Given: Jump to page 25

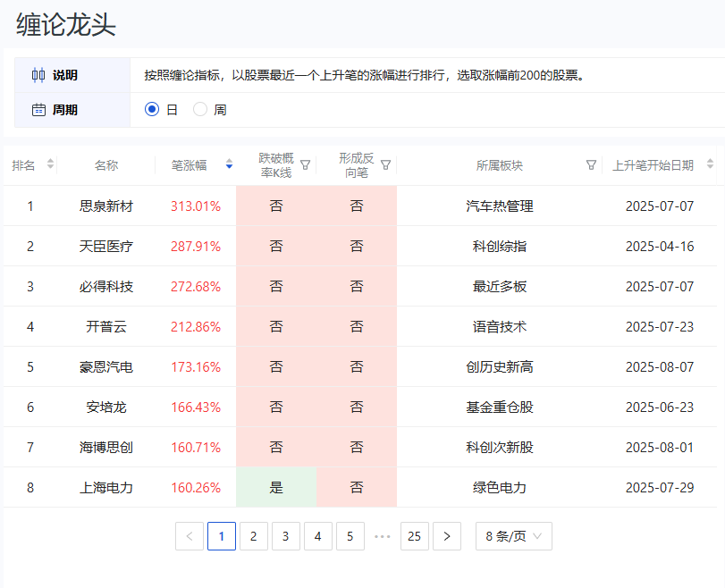Looking at the screenshot, I should coord(414,536).
